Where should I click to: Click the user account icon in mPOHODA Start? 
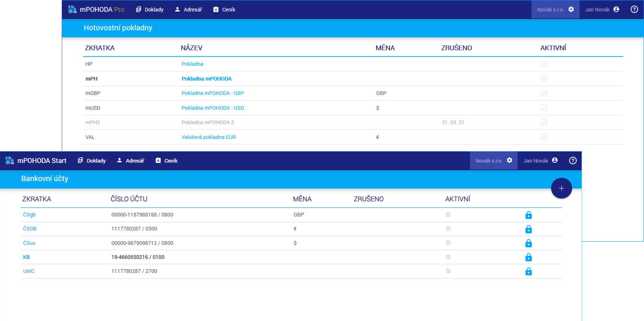(555, 160)
